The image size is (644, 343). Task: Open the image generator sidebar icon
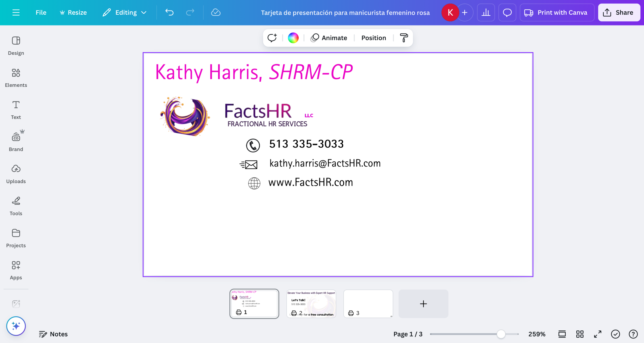tap(16, 304)
